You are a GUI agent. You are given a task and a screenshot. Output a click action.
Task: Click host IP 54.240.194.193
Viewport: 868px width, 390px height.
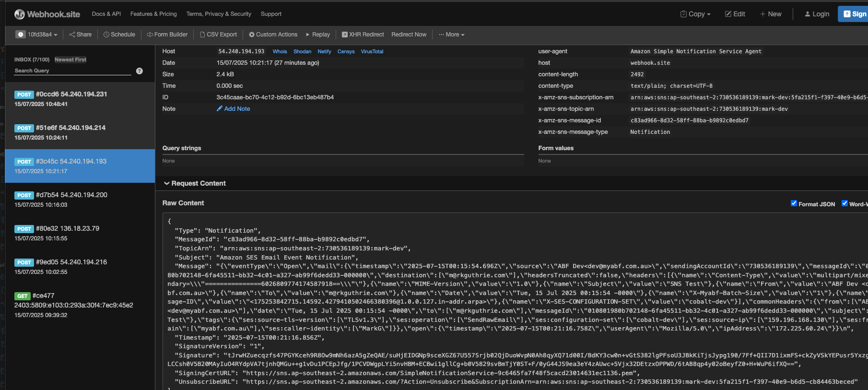(x=241, y=51)
